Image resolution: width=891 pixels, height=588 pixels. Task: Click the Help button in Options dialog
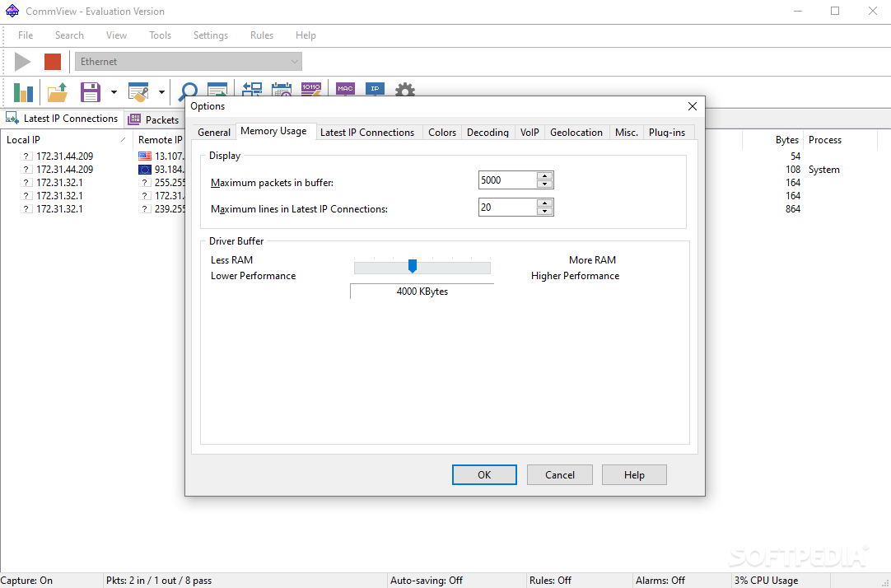(634, 475)
